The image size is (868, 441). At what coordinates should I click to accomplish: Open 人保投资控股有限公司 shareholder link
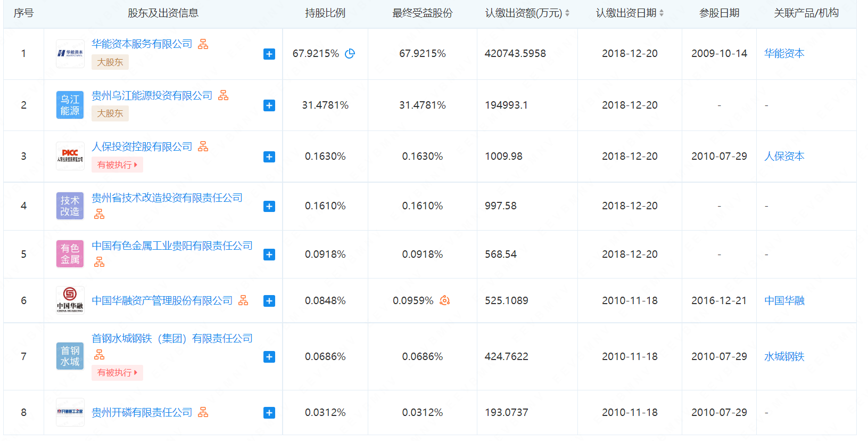(x=142, y=146)
